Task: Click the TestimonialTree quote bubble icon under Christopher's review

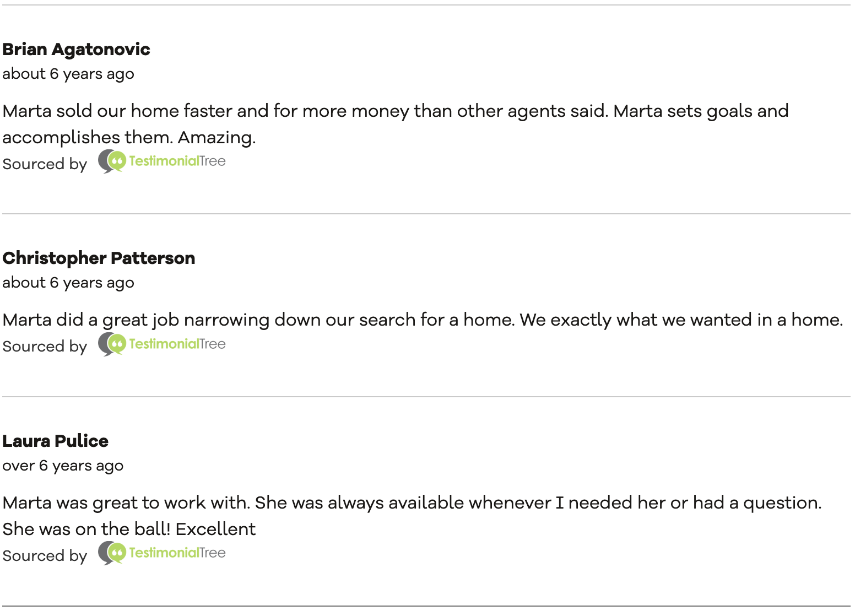Action: [x=112, y=344]
